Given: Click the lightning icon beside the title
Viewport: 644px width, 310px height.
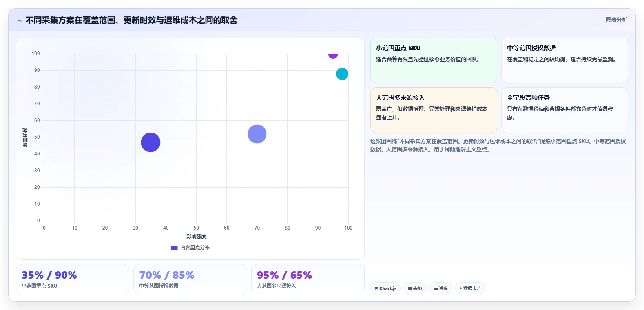Looking at the screenshot, I should click(19, 20).
